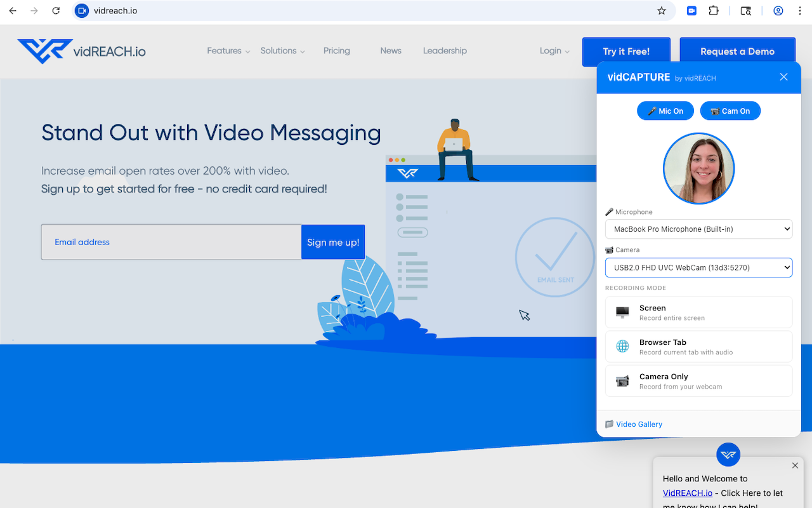Image resolution: width=812 pixels, height=508 pixels.
Task: Click the Sign me up! button
Action: [333, 242]
